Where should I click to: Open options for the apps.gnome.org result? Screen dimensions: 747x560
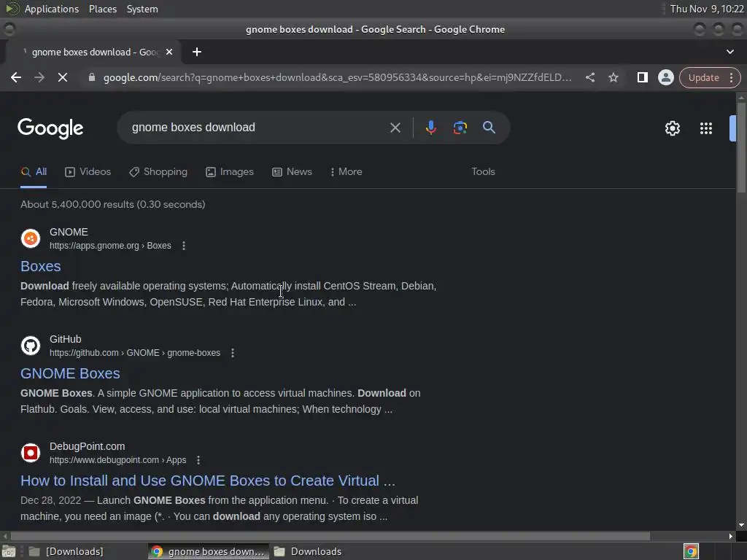point(184,246)
